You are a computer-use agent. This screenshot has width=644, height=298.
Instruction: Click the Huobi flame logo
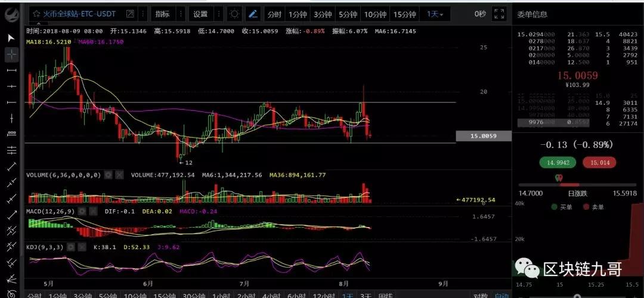(x=11, y=15)
